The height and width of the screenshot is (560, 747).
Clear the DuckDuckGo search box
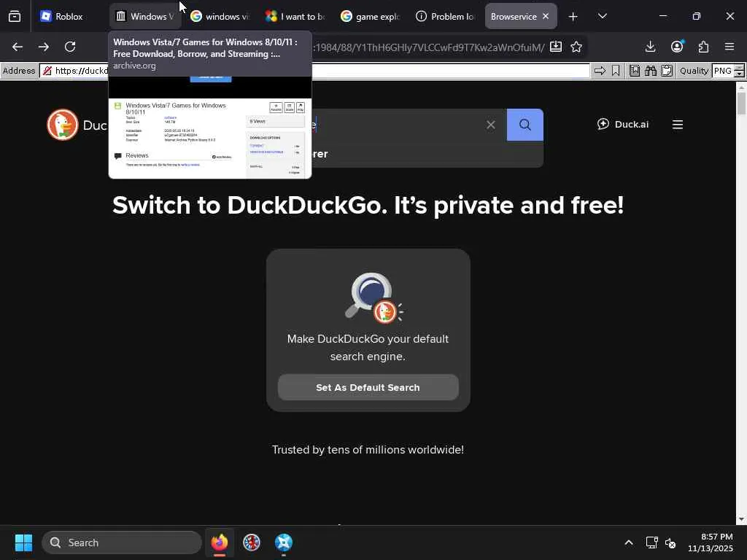(x=491, y=125)
